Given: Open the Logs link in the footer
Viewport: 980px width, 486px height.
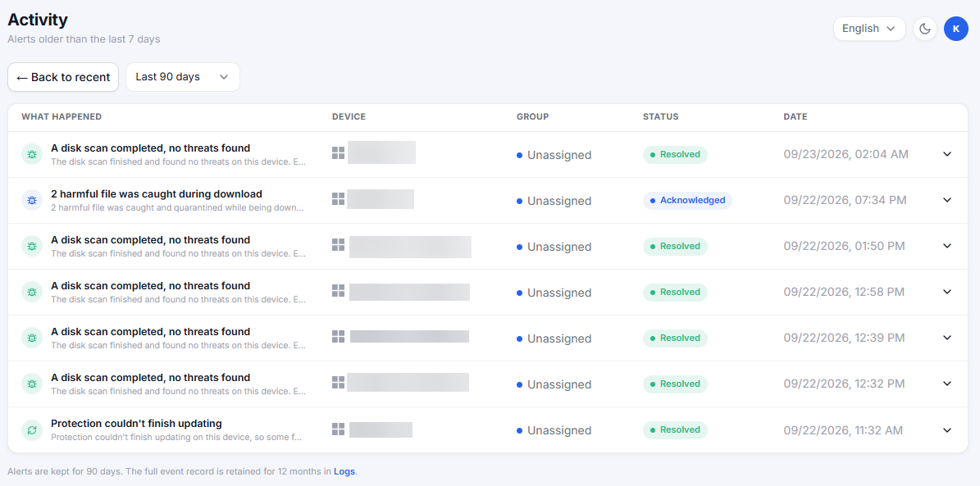Looking at the screenshot, I should (x=344, y=471).
